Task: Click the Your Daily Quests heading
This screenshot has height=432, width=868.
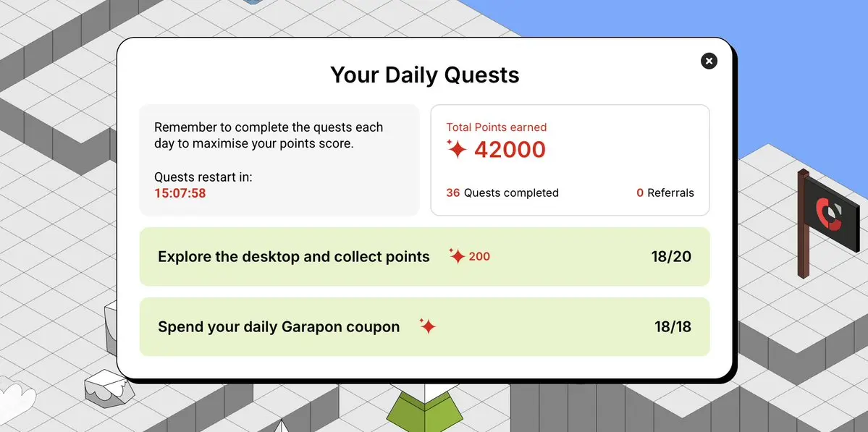Action: tap(425, 75)
